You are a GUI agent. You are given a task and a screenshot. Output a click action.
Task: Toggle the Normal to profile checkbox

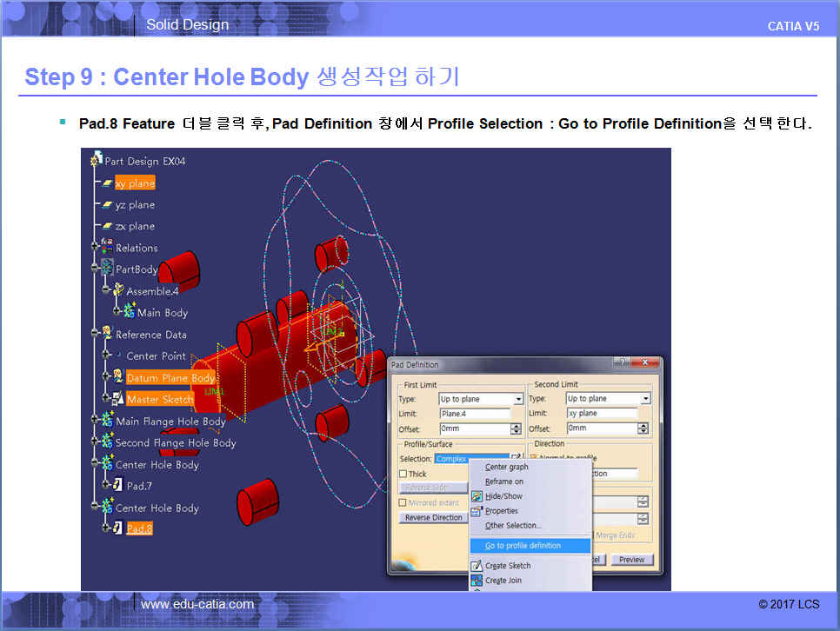pos(534,458)
